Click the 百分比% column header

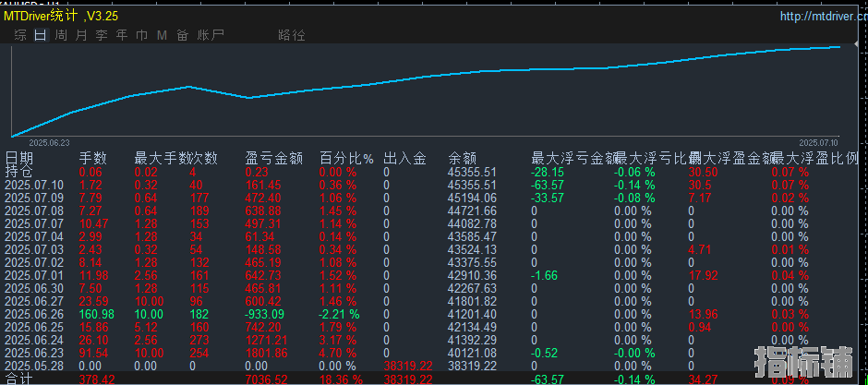coord(347,159)
